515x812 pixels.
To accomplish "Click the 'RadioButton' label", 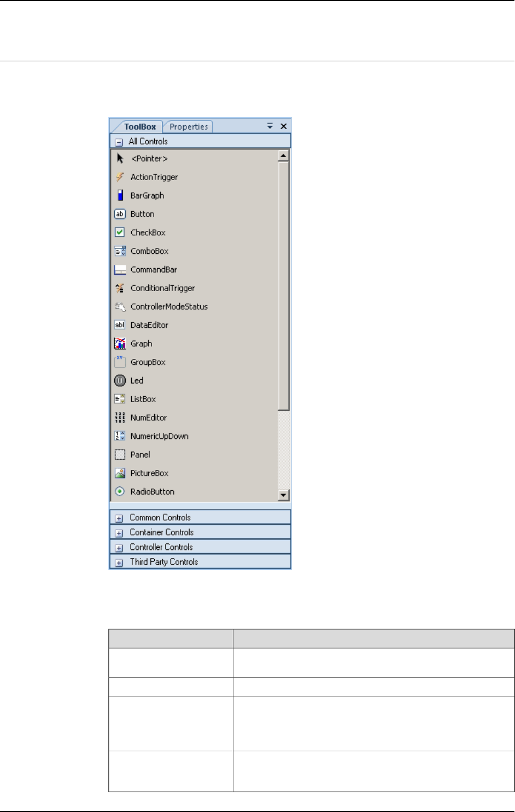I will click(152, 492).
